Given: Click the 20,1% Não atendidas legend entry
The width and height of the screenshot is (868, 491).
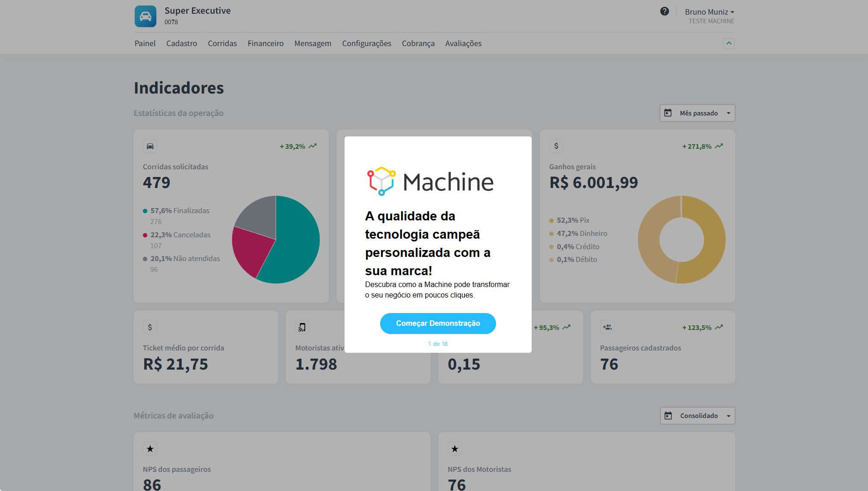Looking at the screenshot, I should (181, 259).
